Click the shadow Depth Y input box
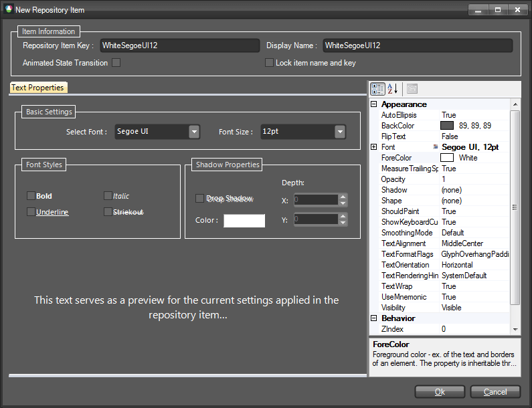Image resolution: width=532 pixels, height=408 pixels. [x=317, y=219]
